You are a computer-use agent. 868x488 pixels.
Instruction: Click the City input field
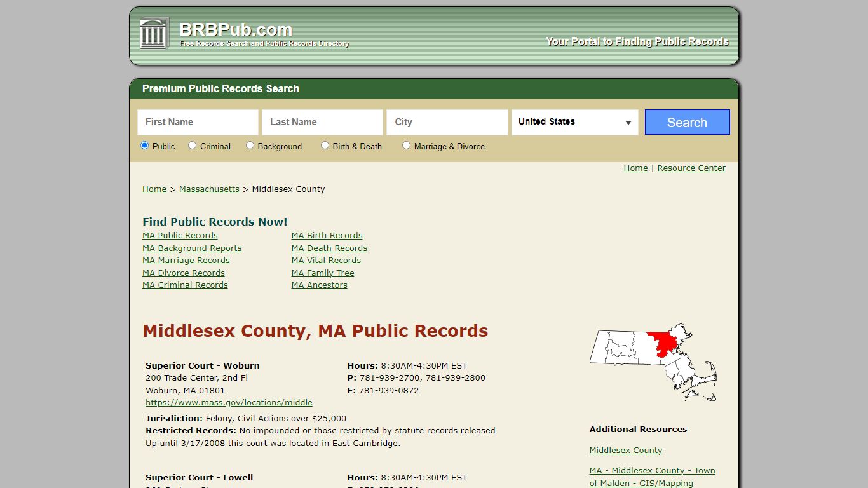click(x=447, y=122)
